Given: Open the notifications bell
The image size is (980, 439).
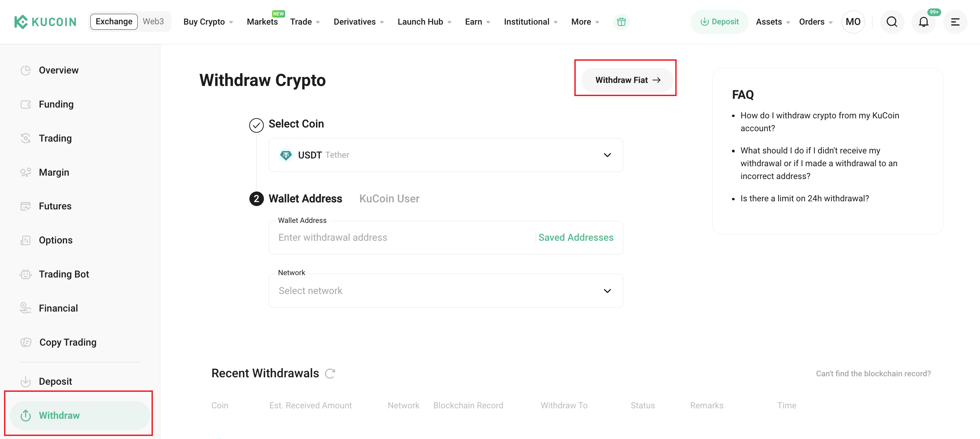Looking at the screenshot, I should click(x=923, y=22).
